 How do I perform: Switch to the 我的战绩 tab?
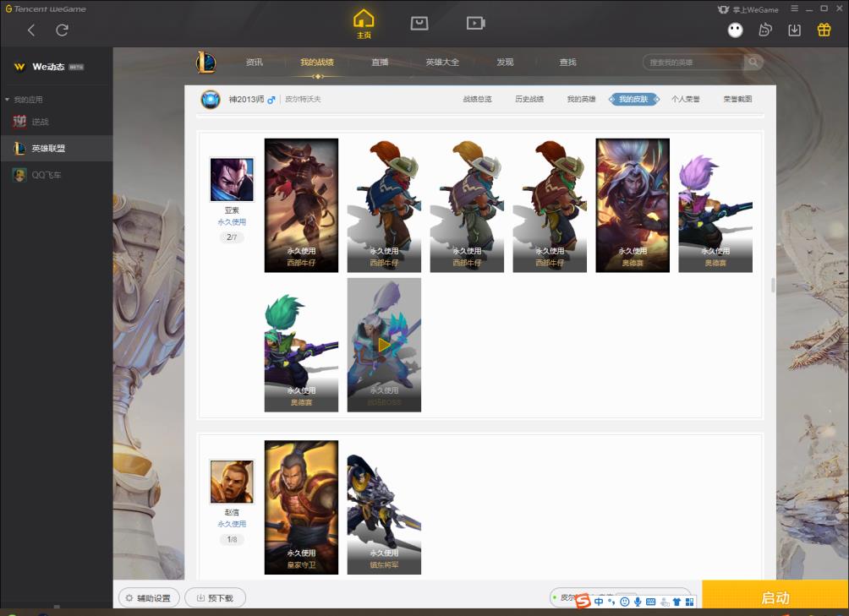click(x=317, y=63)
